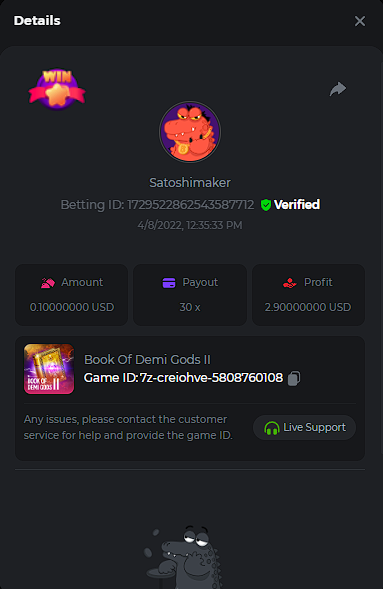Close the Details dialog

[x=360, y=21]
